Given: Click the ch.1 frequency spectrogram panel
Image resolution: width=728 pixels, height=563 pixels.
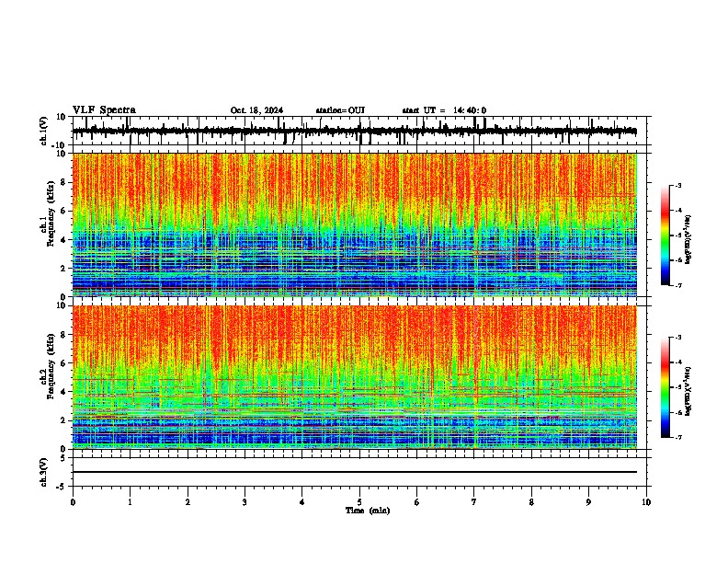Looking at the screenshot, I should (x=355, y=224).
